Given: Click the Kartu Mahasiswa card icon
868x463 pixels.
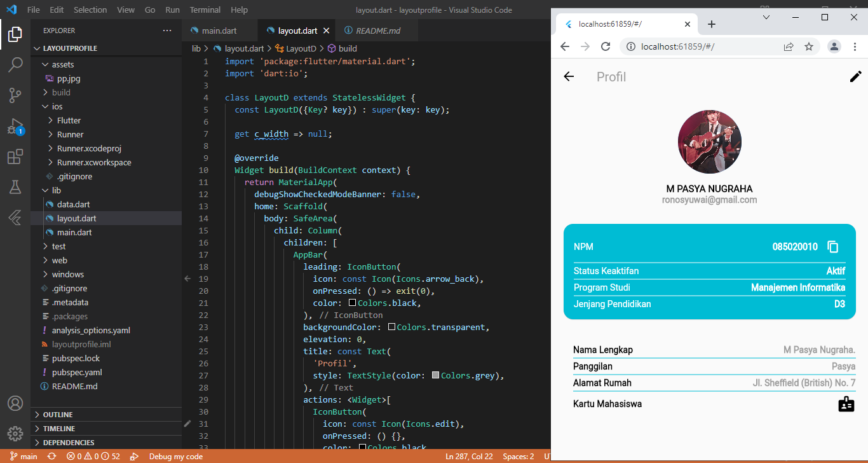Looking at the screenshot, I should pos(846,404).
